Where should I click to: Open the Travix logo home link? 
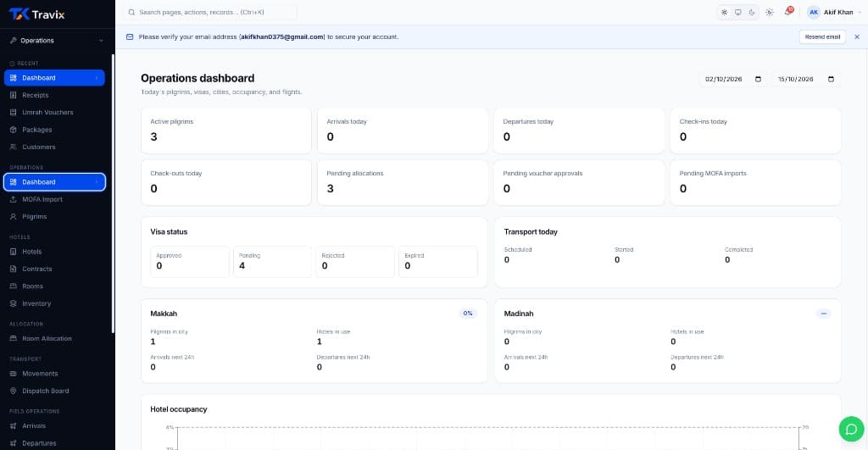[37, 14]
